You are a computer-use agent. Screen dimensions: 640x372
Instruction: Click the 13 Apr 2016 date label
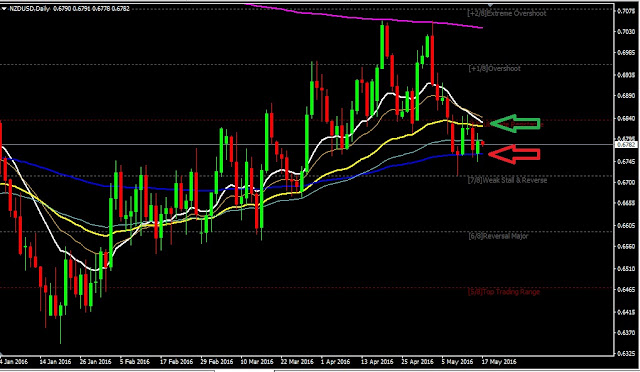[x=377, y=362]
